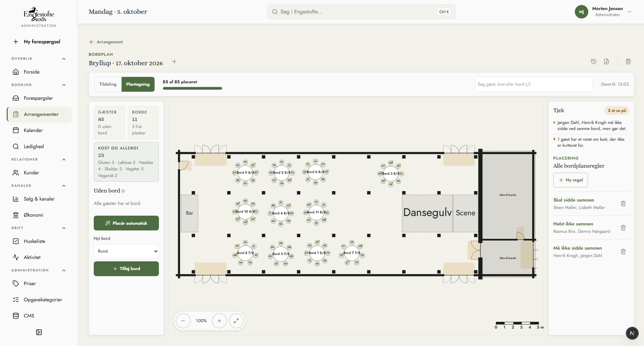The height and width of the screenshot is (346, 644).
Task: Click the '1 gæst har et notat' warning
Action: (591, 142)
